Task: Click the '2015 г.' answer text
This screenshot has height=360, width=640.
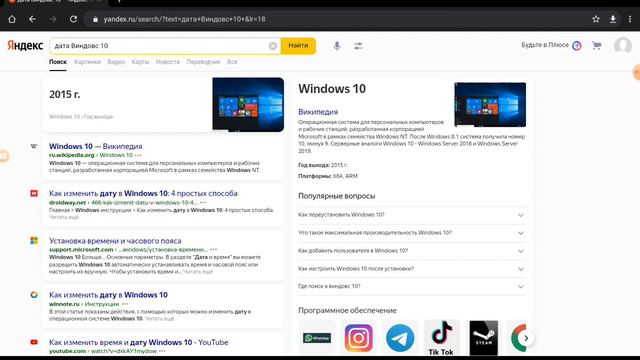Action: click(x=64, y=94)
